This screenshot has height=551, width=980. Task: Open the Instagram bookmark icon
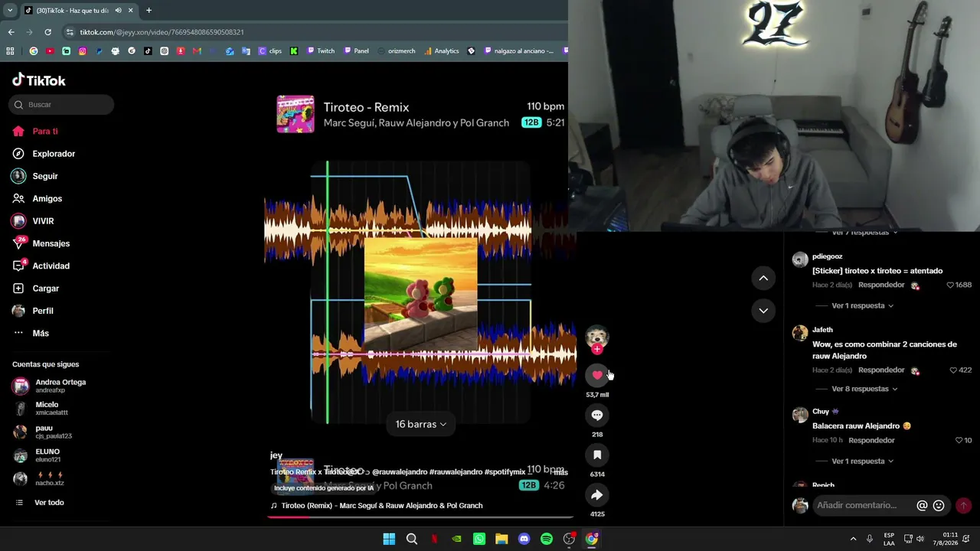coord(83,51)
